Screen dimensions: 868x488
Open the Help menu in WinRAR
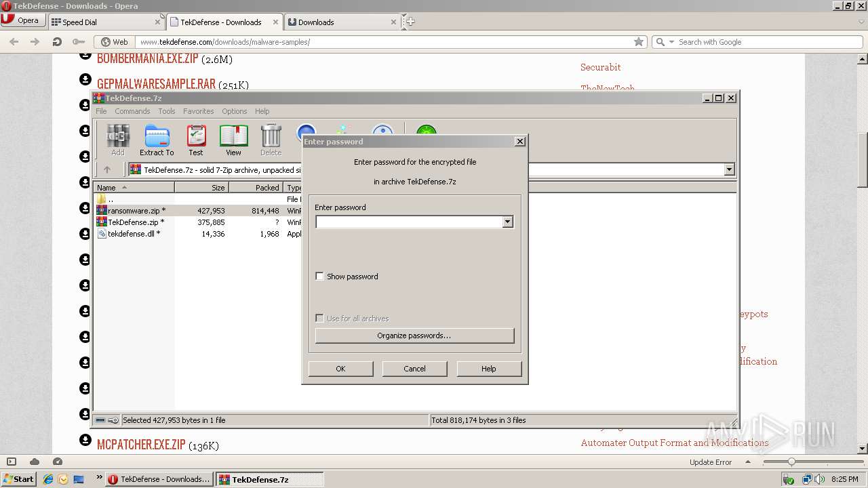262,111
